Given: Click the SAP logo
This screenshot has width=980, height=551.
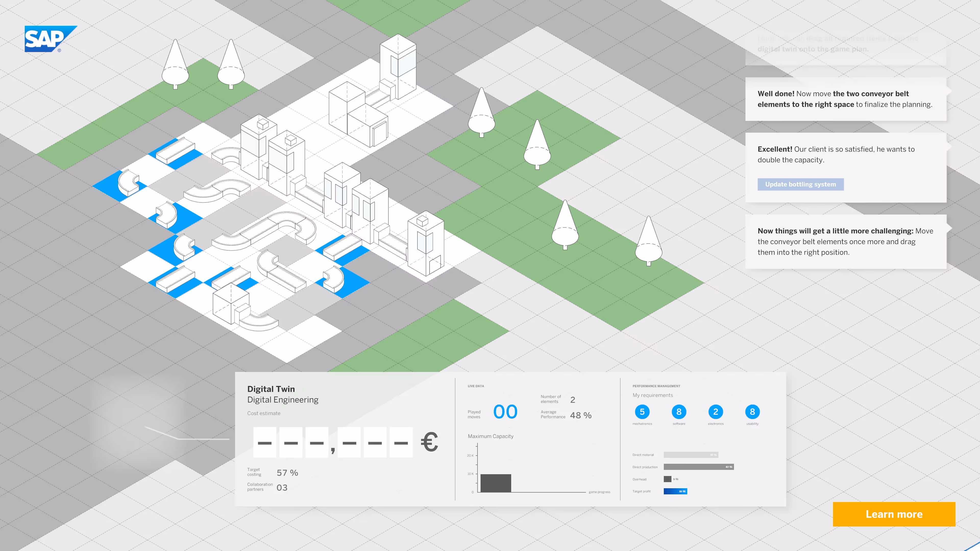Looking at the screenshot, I should 49,39.
